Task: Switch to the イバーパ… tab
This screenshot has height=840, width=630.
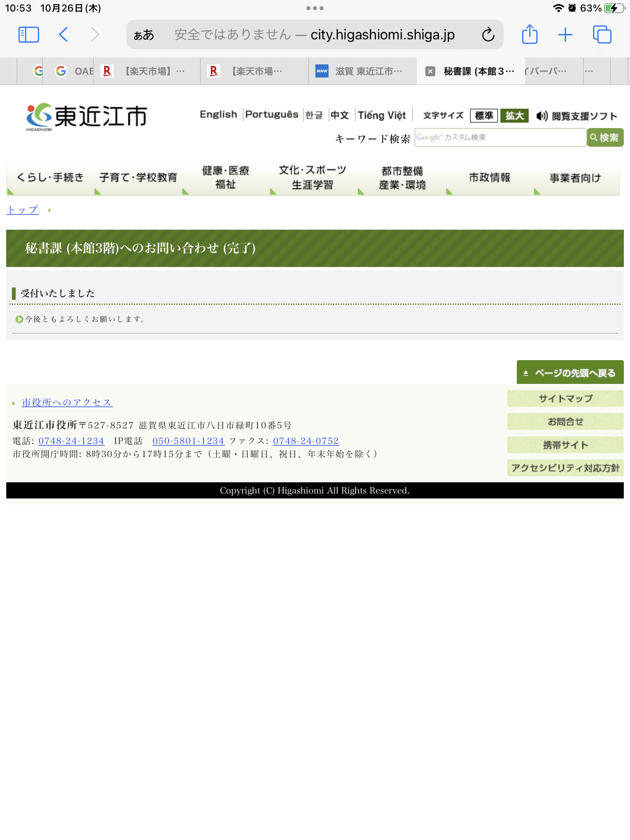Action: tap(554, 71)
